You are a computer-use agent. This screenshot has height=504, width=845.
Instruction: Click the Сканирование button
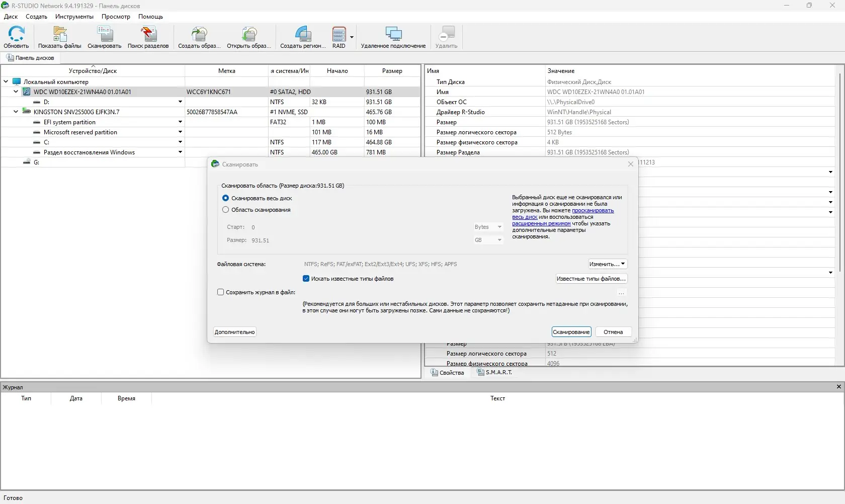571,332
